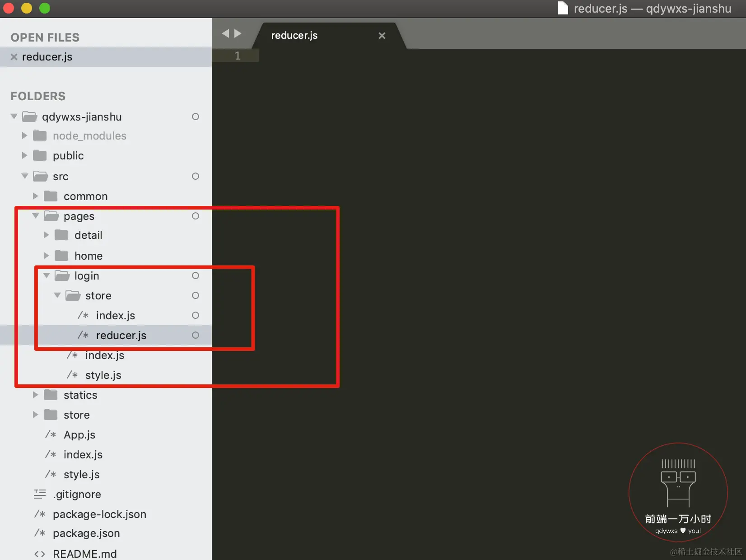Open reducer.js in the folder tree

[121, 336]
